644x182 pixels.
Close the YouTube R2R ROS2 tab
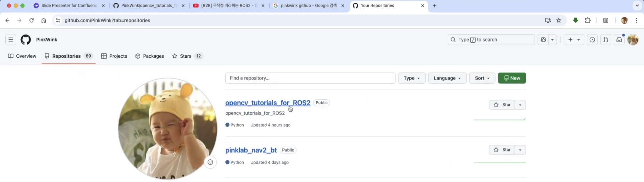(x=263, y=6)
